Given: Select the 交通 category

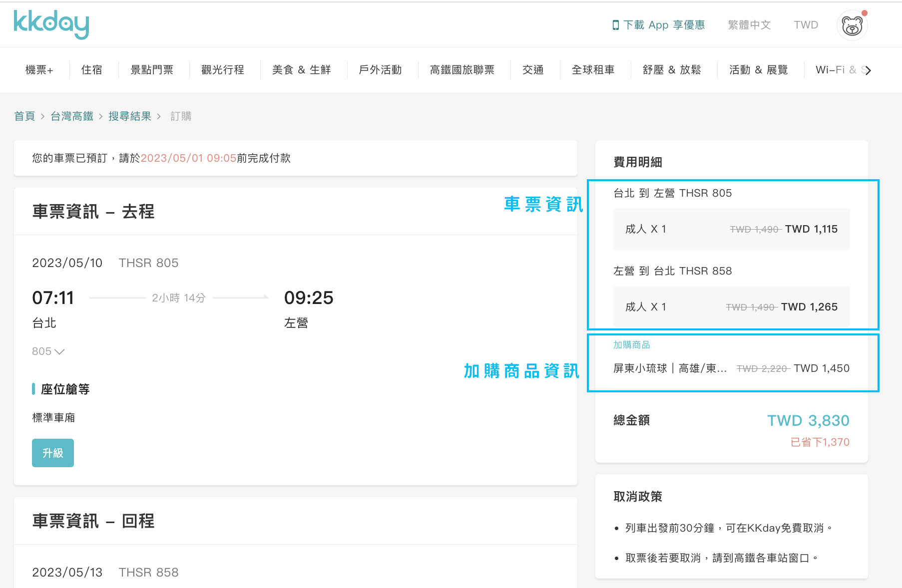Looking at the screenshot, I should click(x=533, y=70).
